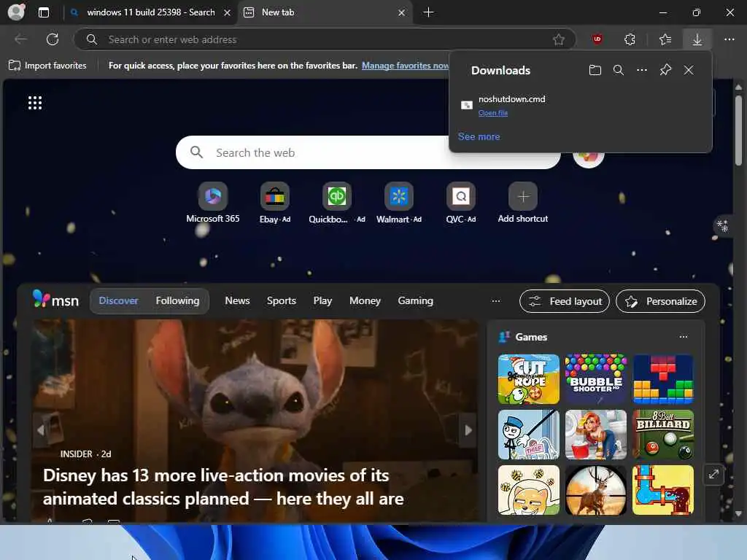Toggle the snowflake background effect

pyautogui.click(x=722, y=226)
